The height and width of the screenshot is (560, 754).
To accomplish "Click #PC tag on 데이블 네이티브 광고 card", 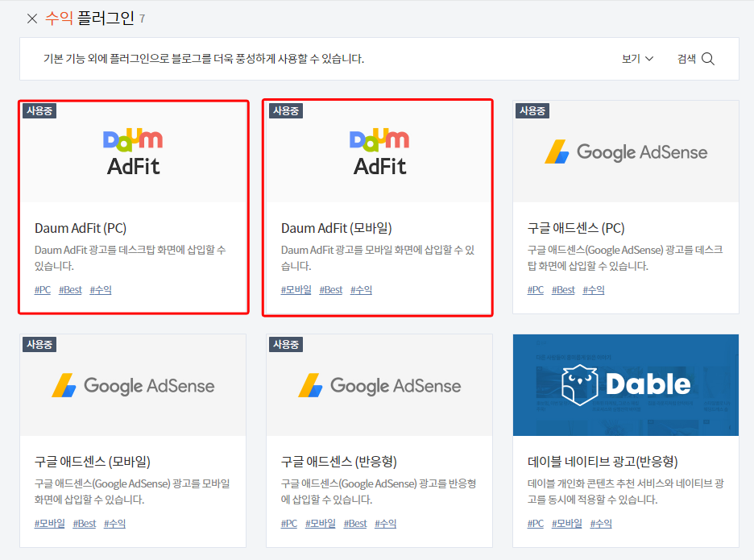I will pyautogui.click(x=535, y=524).
